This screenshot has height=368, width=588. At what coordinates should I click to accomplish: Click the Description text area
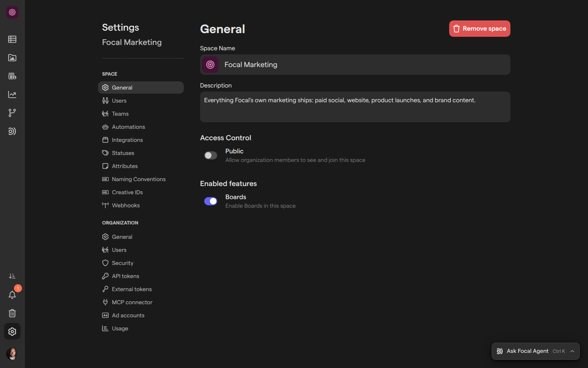[355, 107]
